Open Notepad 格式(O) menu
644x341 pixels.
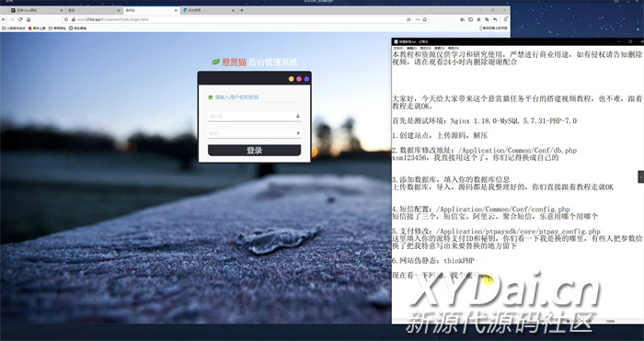(426, 48)
